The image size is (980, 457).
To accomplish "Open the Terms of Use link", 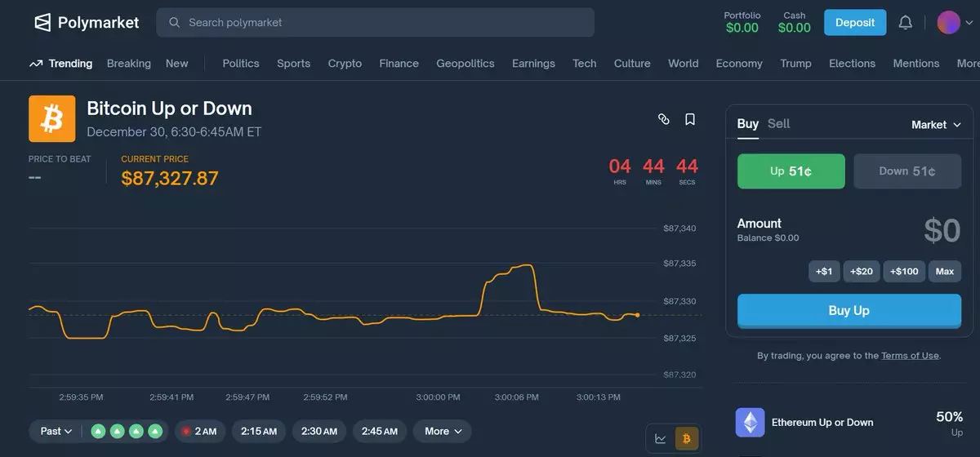I will [x=910, y=356].
